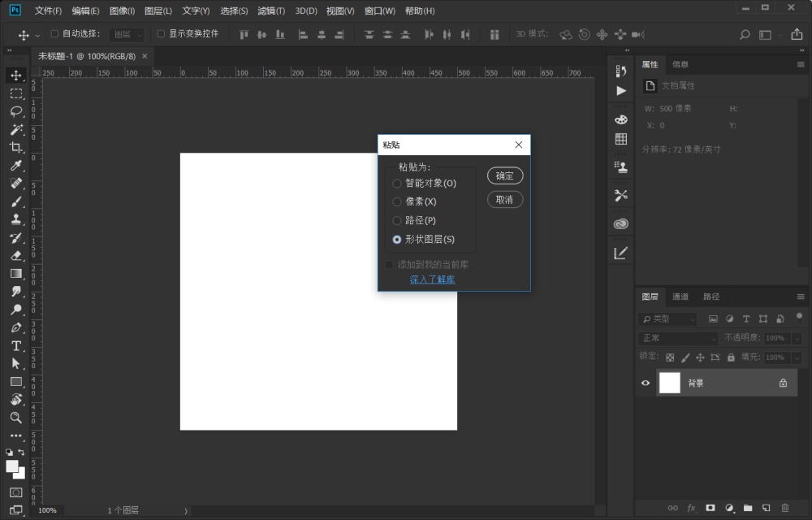
Task: Activate the Zoom tool
Action: pos(15,418)
